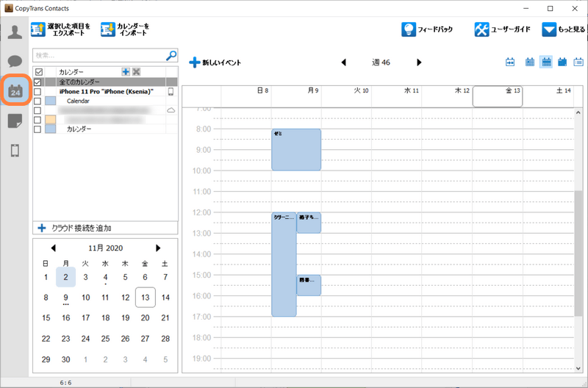Select 水 11 day header
The image size is (588, 388).
coord(396,96)
